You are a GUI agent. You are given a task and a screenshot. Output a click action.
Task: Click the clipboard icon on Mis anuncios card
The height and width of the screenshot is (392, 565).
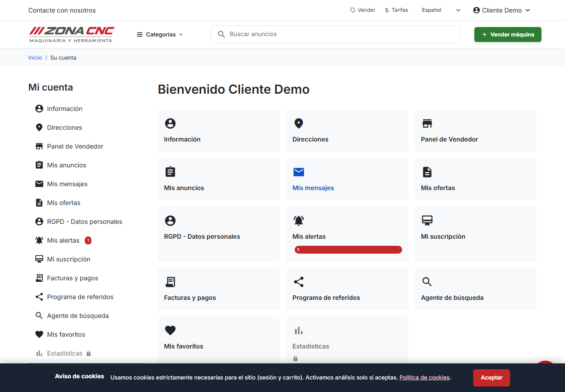170,172
